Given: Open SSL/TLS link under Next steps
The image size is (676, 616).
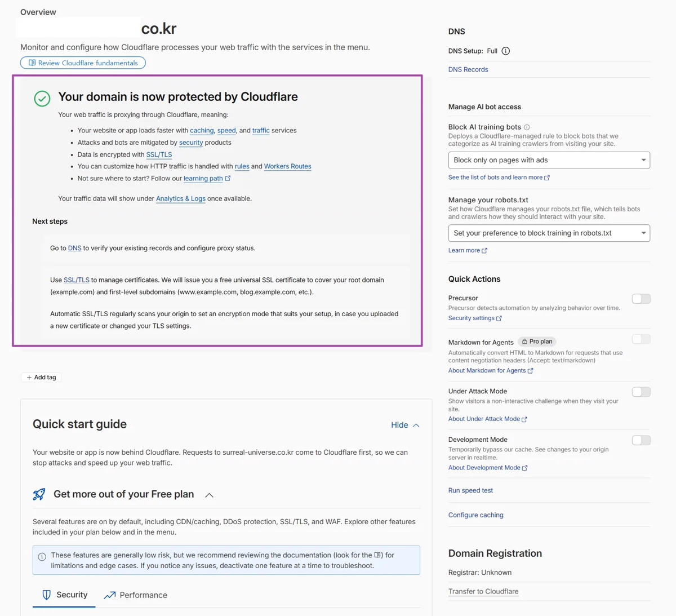Looking at the screenshot, I should coord(77,280).
